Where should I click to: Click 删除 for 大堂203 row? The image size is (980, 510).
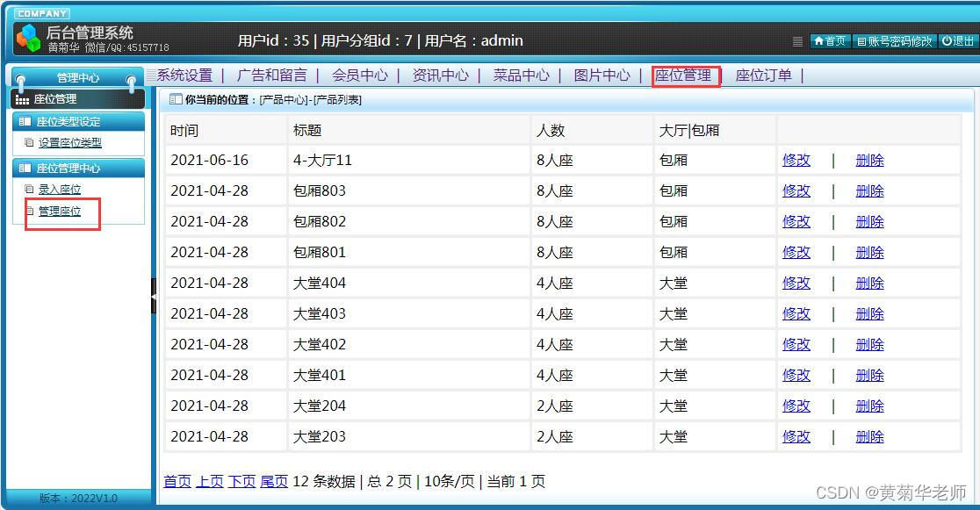[869, 436]
